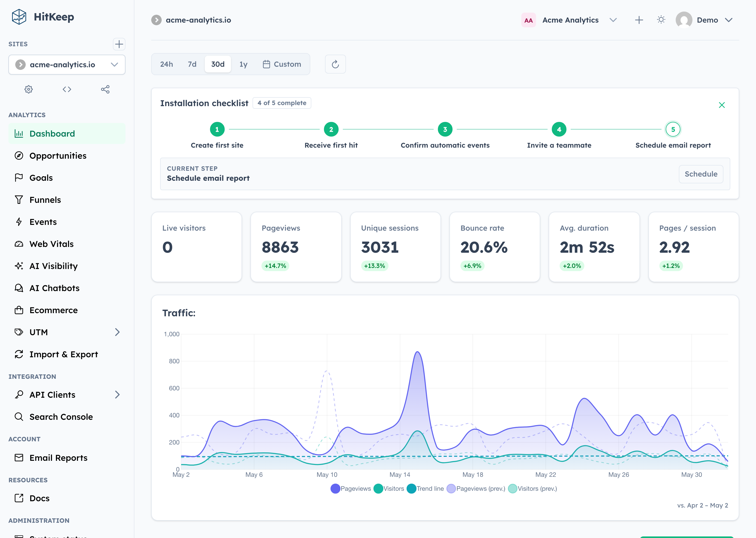Viewport: 756px width, 538px height.
Task: Open the Demo user menu chevron
Action: [728, 20]
